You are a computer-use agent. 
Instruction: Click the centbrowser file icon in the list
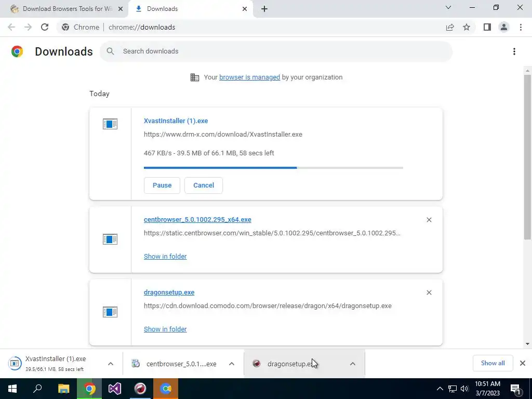coord(110,239)
